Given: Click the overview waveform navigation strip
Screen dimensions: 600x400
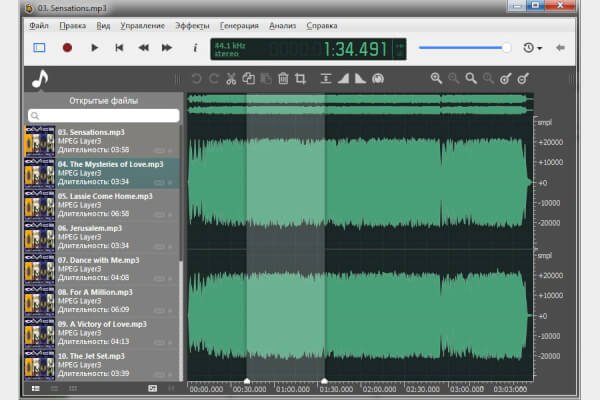Looking at the screenshot, I should 360,104.
